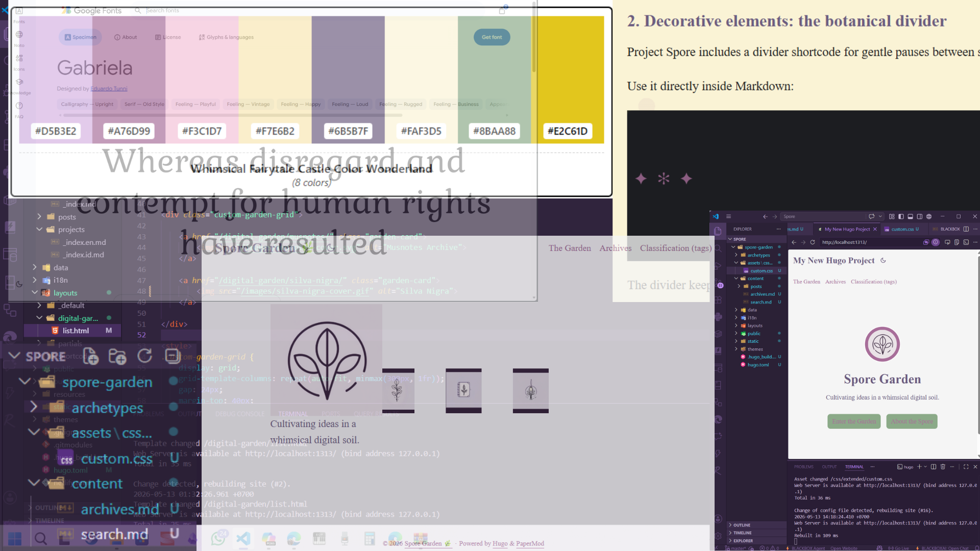Add a new terminal with the plus icon
The width and height of the screenshot is (980, 551).
point(919,467)
